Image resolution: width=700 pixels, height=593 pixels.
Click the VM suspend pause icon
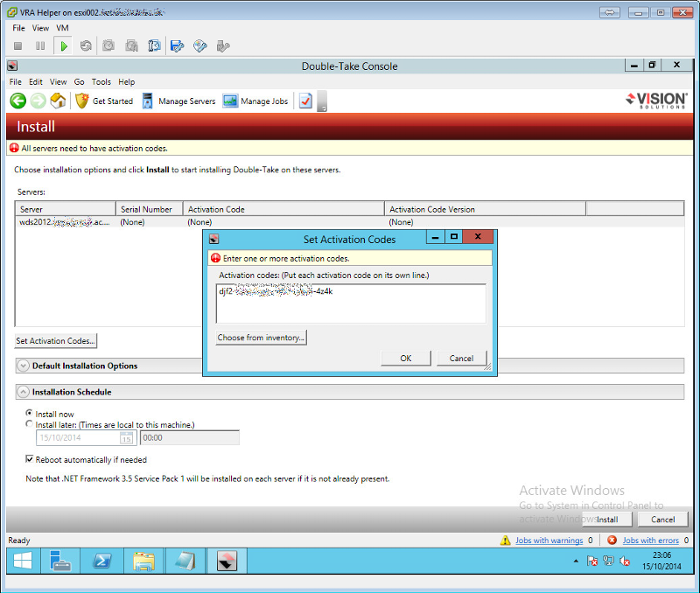pyautogui.click(x=40, y=45)
